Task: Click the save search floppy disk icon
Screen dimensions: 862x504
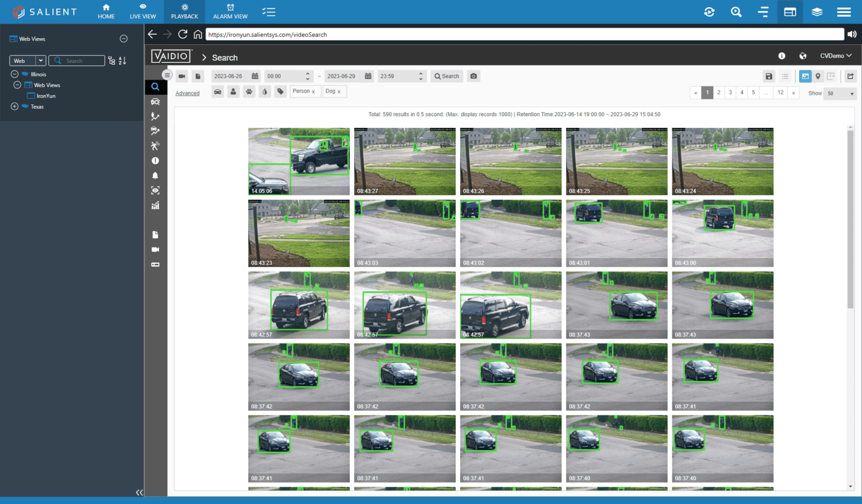Action: pyautogui.click(x=769, y=76)
